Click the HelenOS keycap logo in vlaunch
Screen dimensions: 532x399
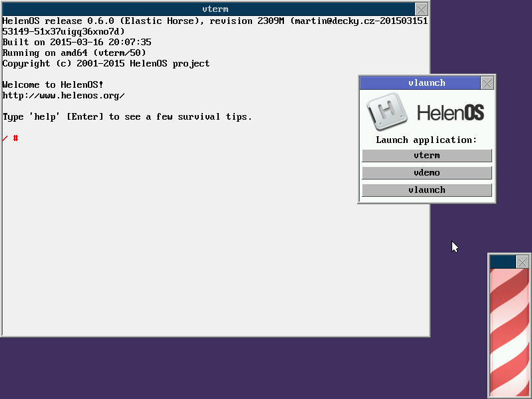387,111
